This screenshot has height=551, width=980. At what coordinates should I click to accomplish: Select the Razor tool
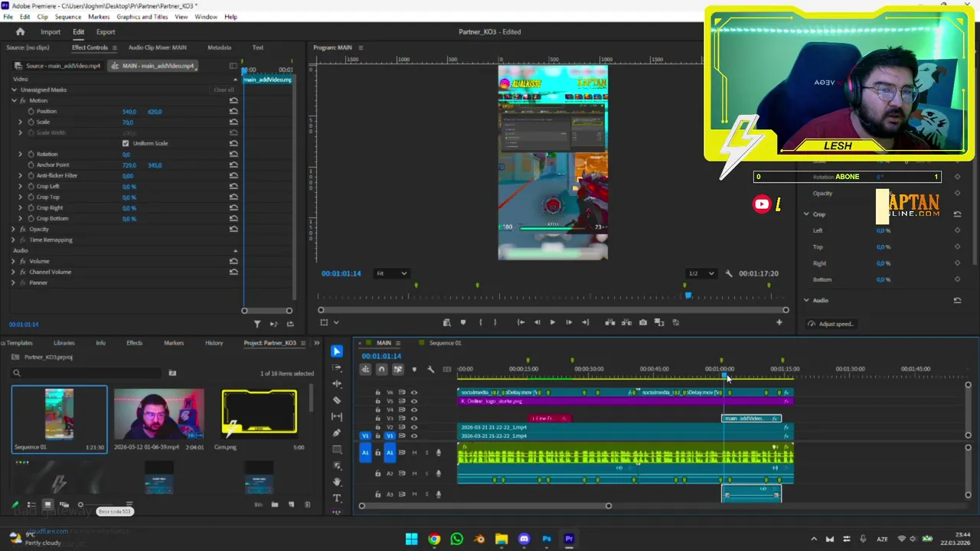point(337,400)
